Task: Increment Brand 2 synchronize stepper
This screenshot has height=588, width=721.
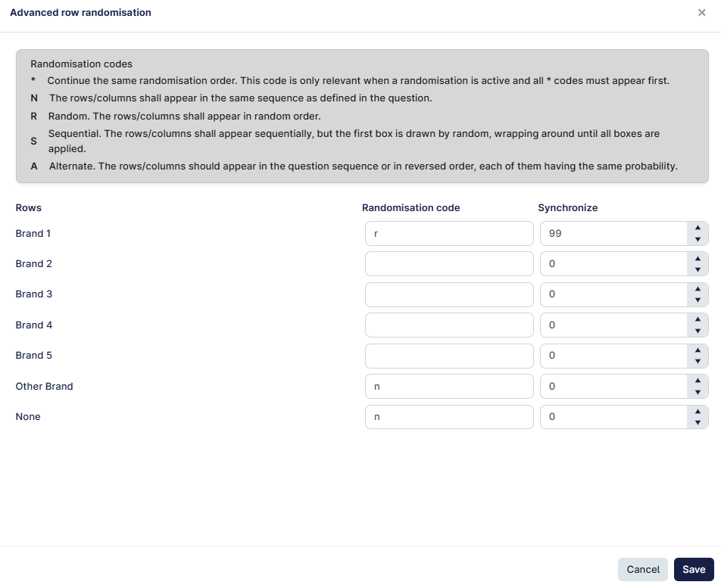Action: tap(698, 258)
